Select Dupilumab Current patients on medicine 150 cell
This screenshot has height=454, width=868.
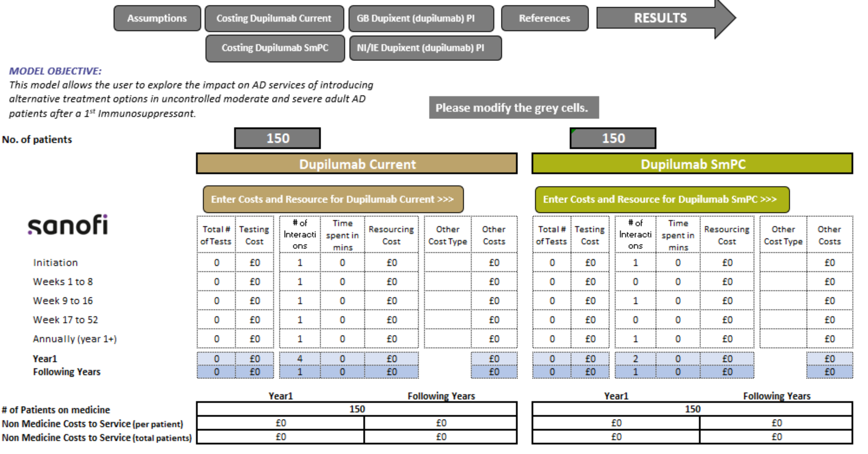[357, 409]
